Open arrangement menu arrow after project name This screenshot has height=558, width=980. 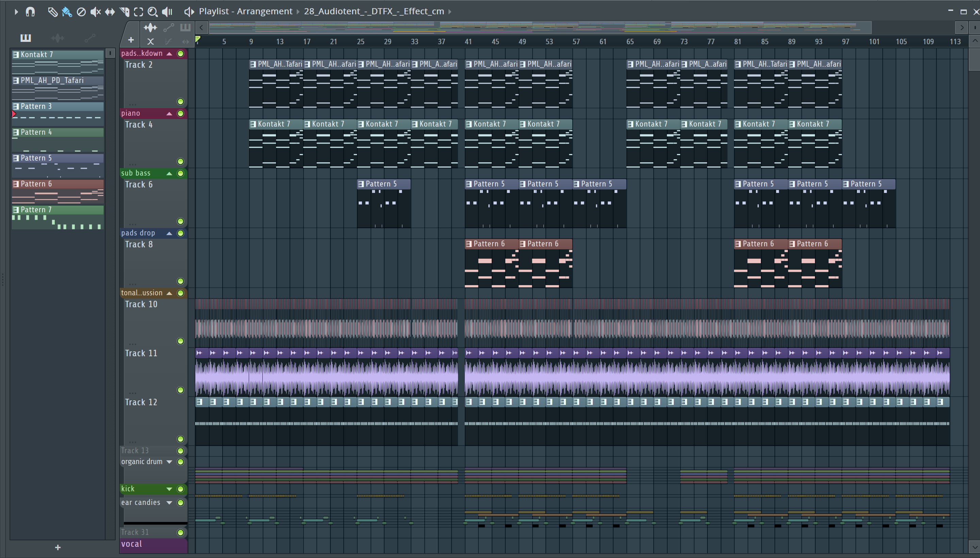450,12
